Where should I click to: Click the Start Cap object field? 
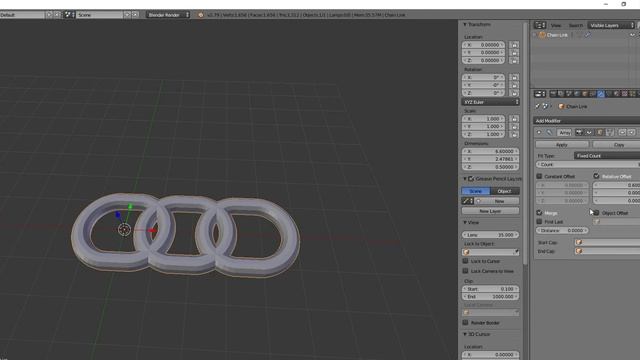click(607, 242)
